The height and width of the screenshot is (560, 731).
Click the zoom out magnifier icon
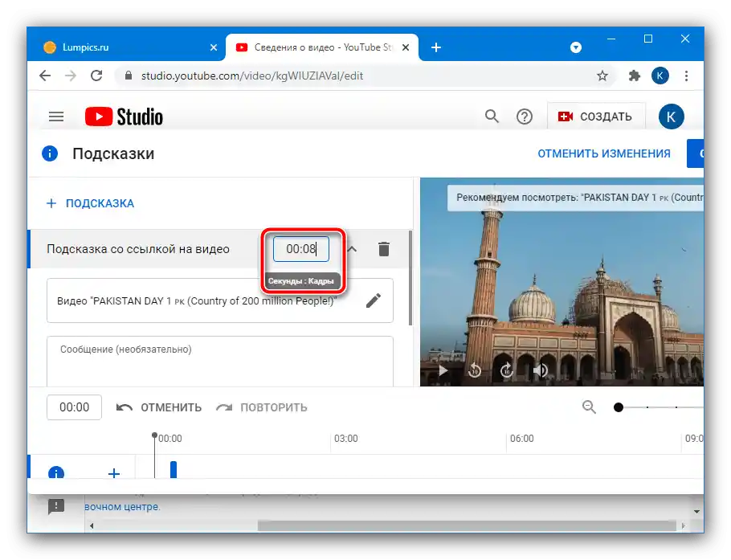click(x=589, y=407)
